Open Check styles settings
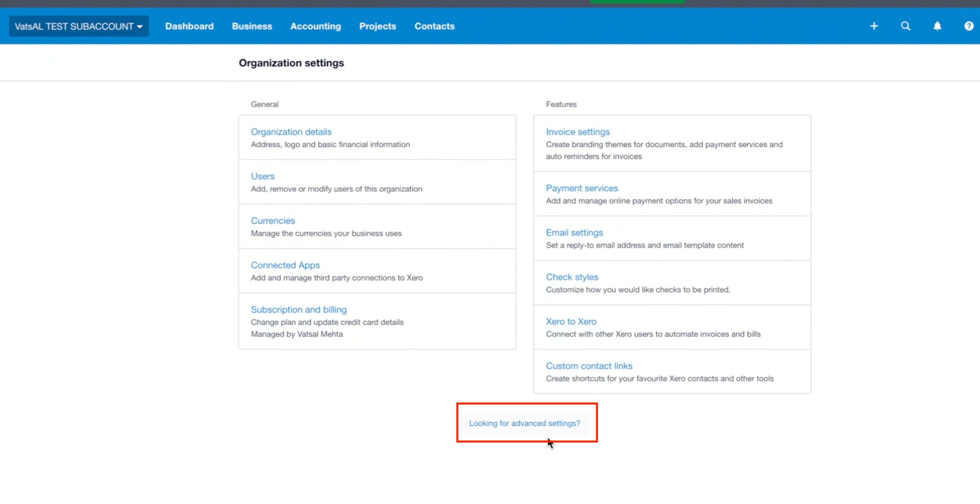Viewport: 980px width, 504px height. (572, 277)
